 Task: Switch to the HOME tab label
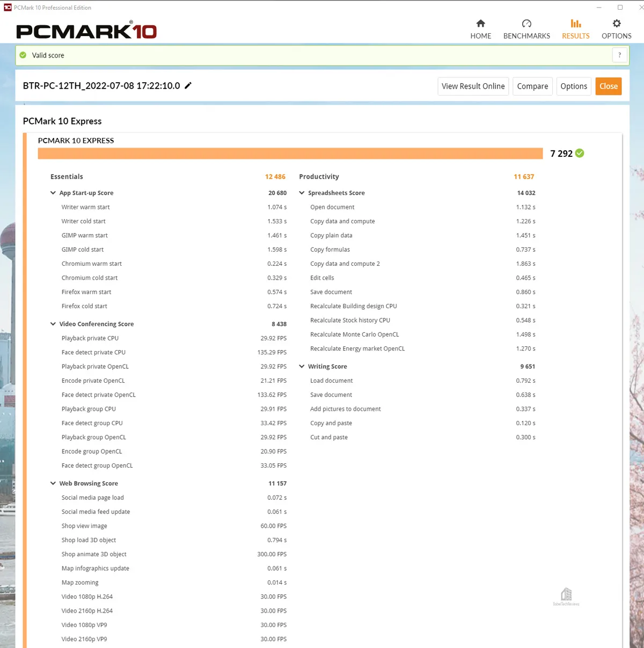point(480,36)
